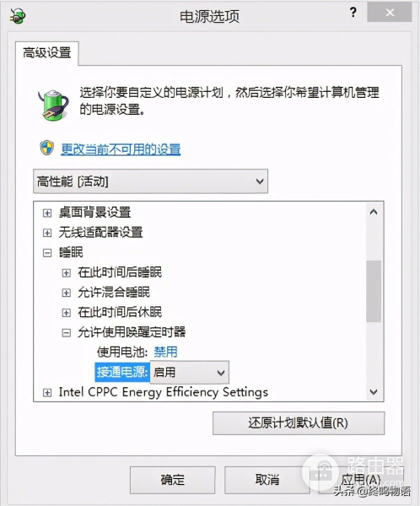
Task: Click the 还原计划默认值(R) button
Action: pyautogui.click(x=299, y=423)
